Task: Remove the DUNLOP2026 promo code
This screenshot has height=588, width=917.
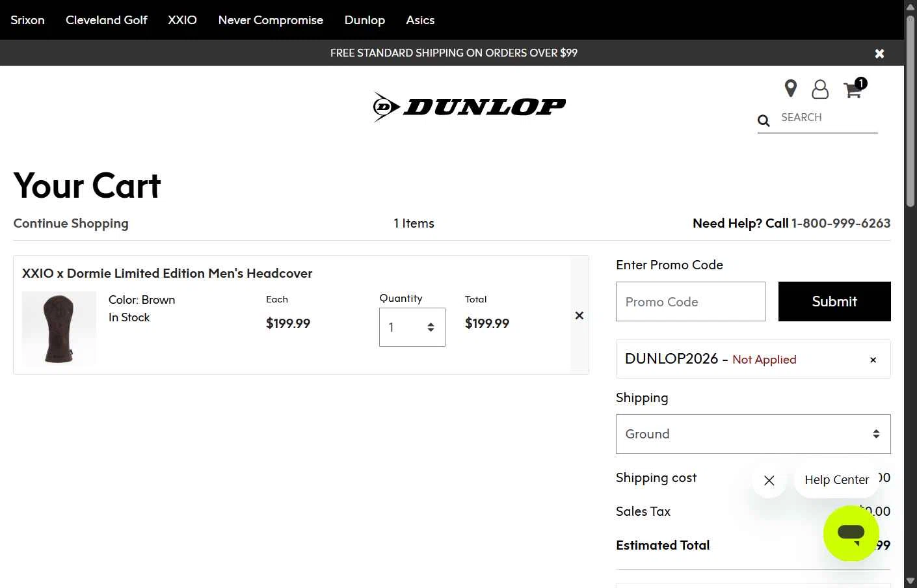Action: (873, 360)
